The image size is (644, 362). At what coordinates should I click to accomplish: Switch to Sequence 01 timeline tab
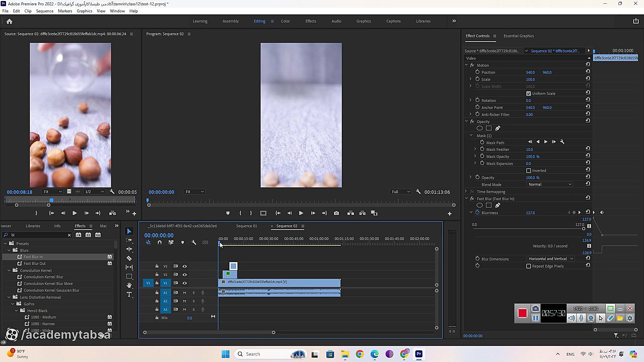247,226
